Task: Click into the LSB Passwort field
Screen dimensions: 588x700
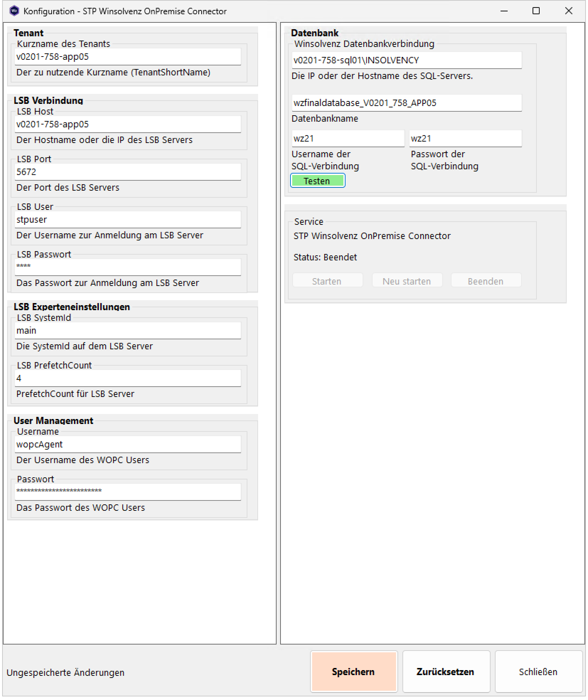Action: (128, 267)
